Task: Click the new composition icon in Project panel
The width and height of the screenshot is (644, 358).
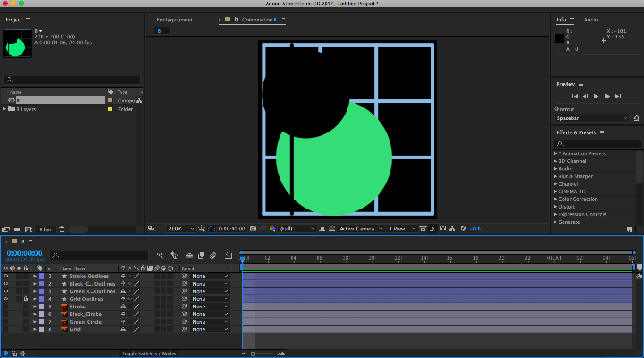Action: tap(28, 229)
